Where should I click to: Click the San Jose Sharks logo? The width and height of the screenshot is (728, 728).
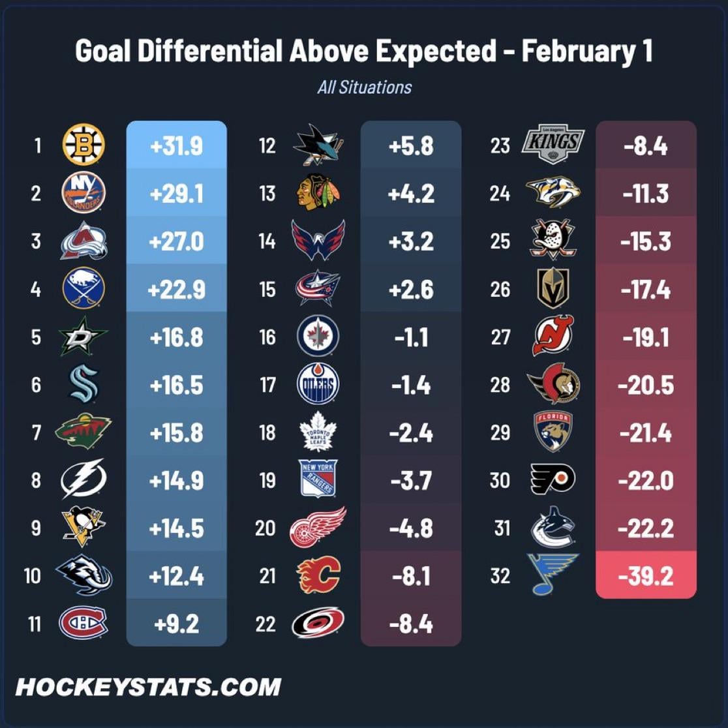(318, 145)
